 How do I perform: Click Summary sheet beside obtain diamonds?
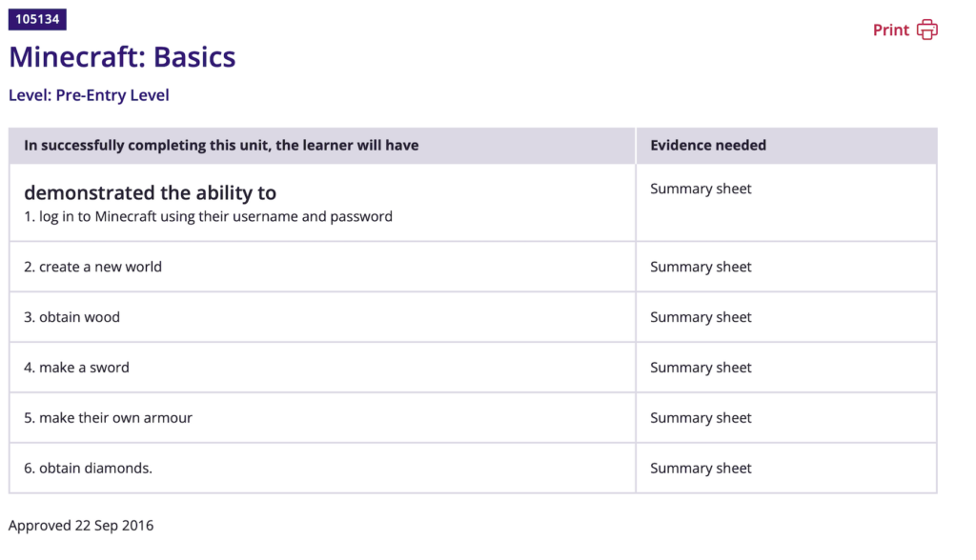pyautogui.click(x=701, y=469)
